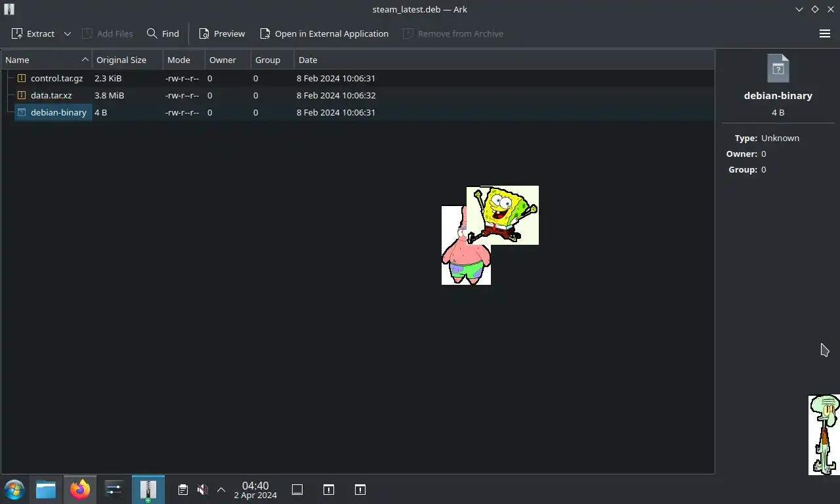Click the Preview toolbar button
840x504 pixels.
[x=222, y=33]
